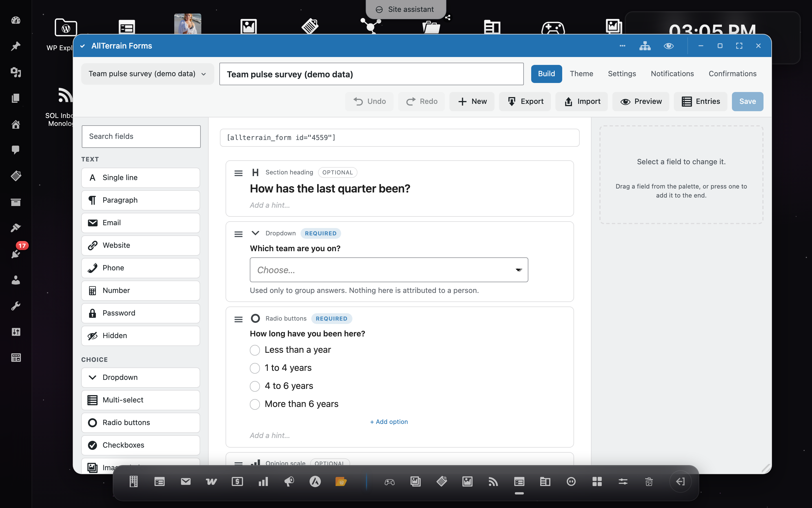Add a Hidden field from the palette
Screen dimensions: 812x508
(x=141, y=336)
